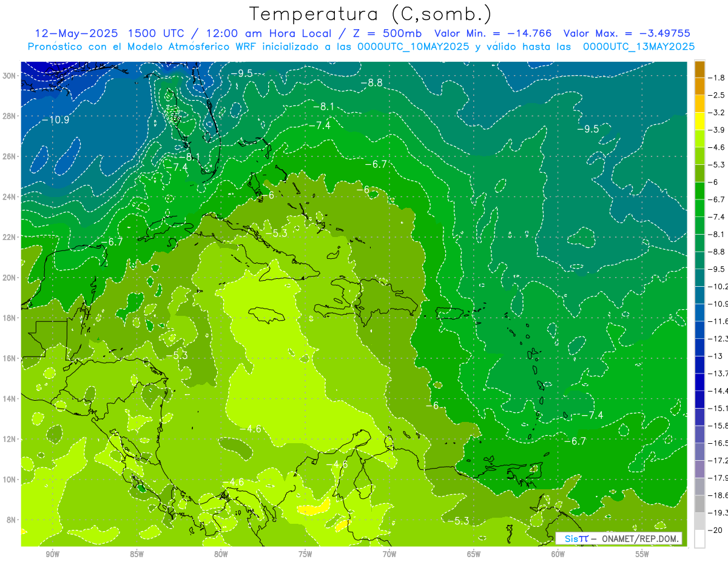This screenshot has height=562, width=728.
Task: Click the '22N' latitude axis label
Action: click(9, 237)
